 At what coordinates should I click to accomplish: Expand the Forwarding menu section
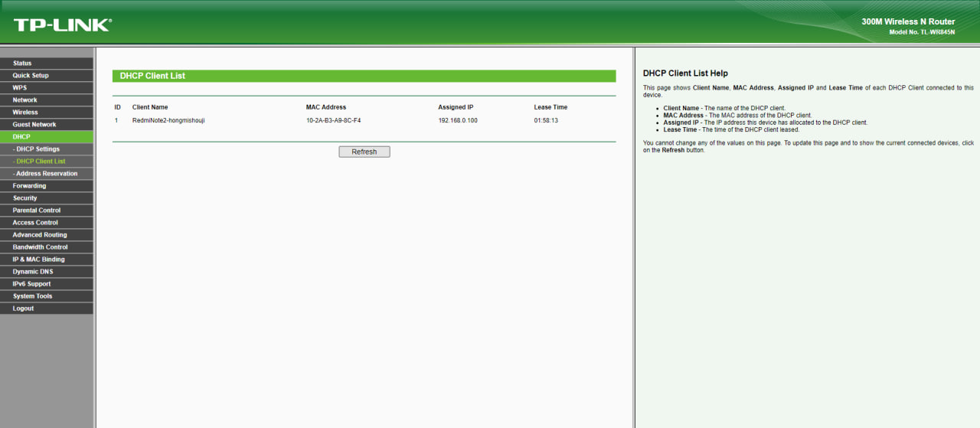click(x=29, y=186)
